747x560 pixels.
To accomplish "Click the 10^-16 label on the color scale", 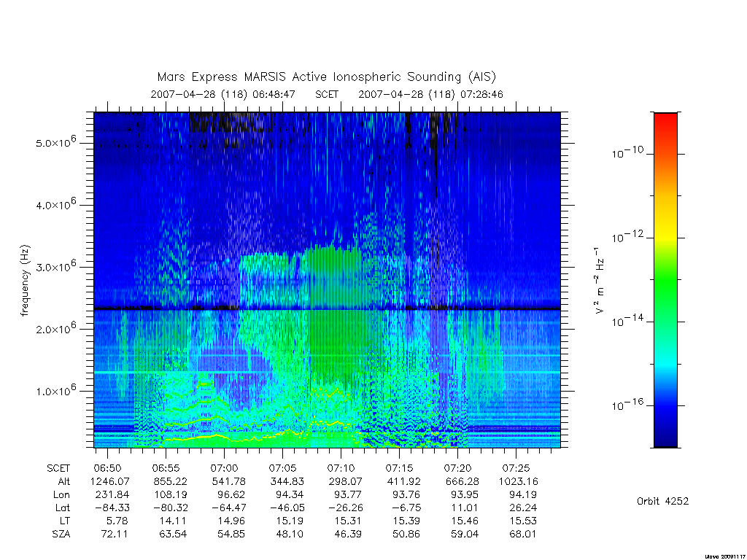I will (x=627, y=404).
